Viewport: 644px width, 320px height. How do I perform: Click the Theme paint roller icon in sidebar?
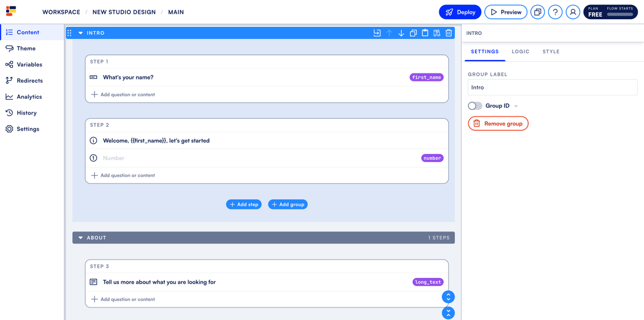pos(9,48)
